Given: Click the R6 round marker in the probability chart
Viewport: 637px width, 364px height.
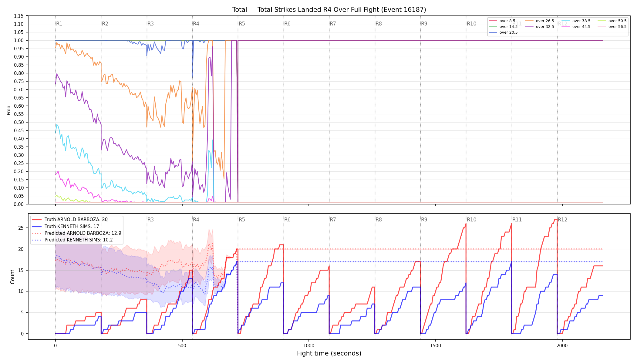Looking at the screenshot, I should tap(287, 24).
